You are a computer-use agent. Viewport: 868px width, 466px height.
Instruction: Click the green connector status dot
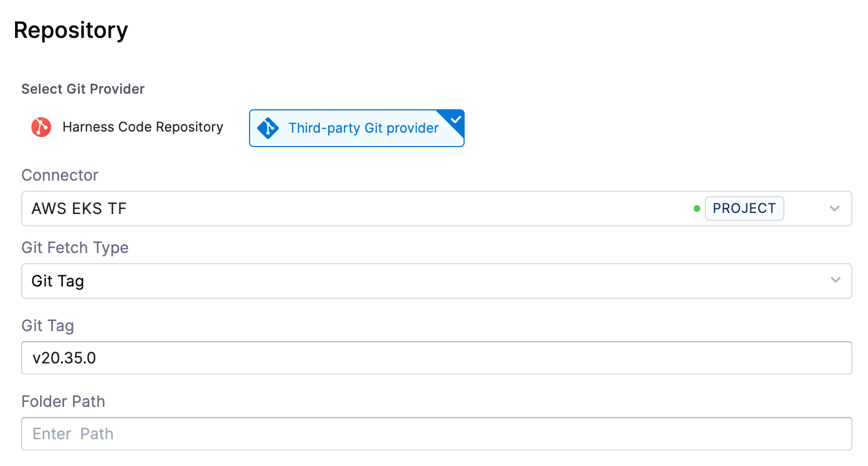coord(696,208)
